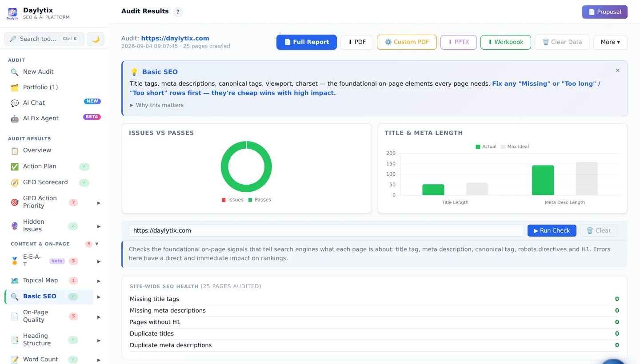Click the green check badge on Action Plan
Screen dimensions: 640x364
84,166
